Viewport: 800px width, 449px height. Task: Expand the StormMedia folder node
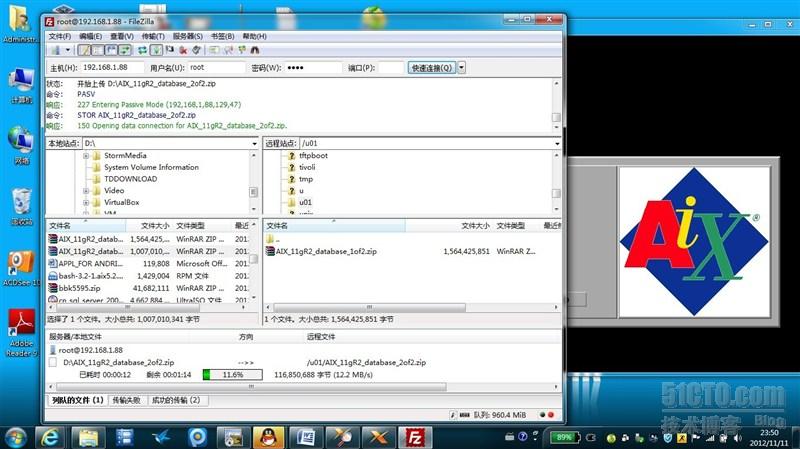(x=86, y=156)
